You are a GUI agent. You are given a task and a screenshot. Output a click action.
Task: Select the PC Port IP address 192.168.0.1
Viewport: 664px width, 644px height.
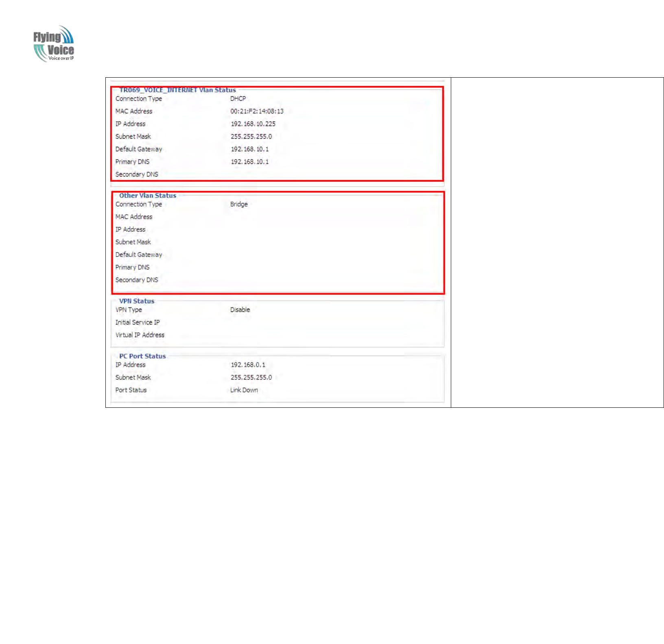coord(248,365)
